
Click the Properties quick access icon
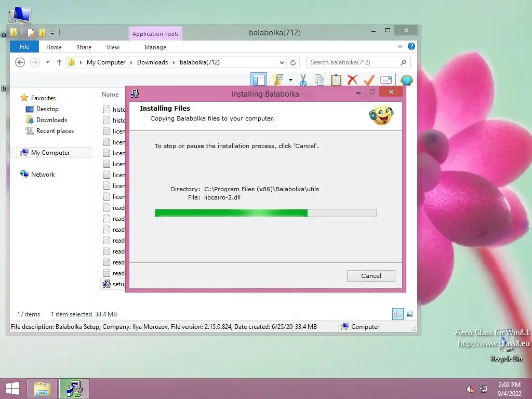pos(31,33)
